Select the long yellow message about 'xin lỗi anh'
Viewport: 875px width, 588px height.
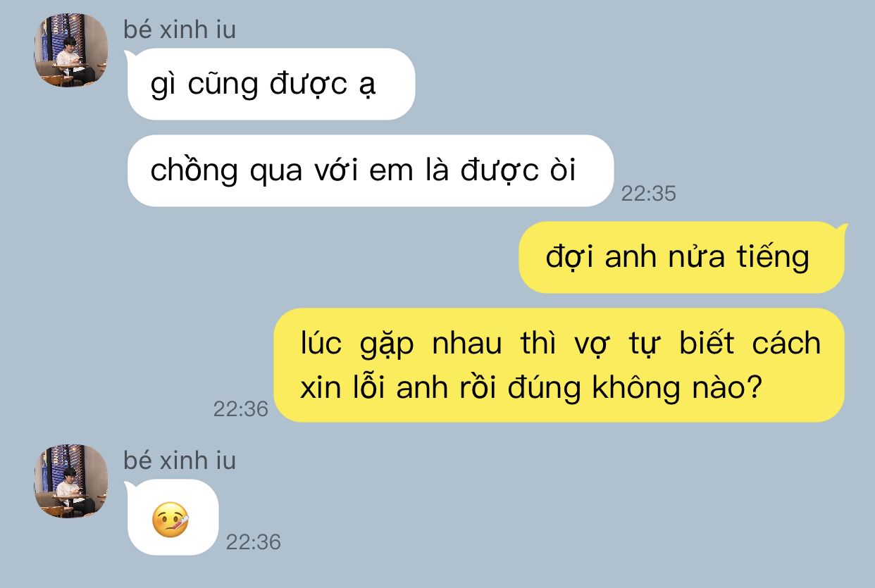click(559, 365)
